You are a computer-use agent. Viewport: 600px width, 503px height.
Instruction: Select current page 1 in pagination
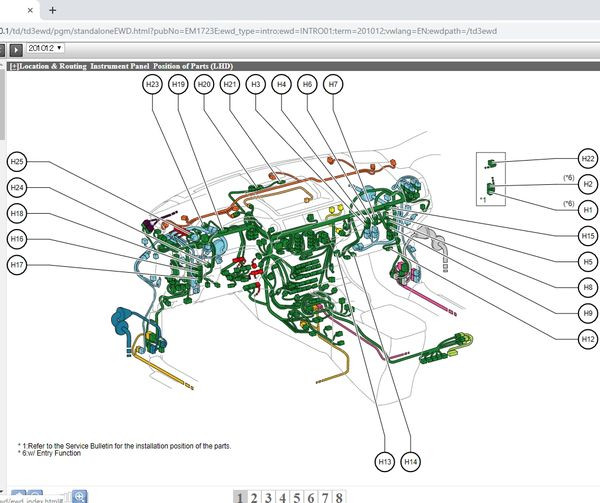pyautogui.click(x=240, y=497)
